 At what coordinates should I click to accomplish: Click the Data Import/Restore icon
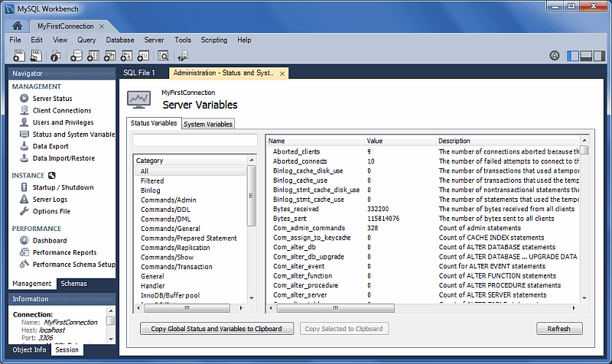click(24, 158)
